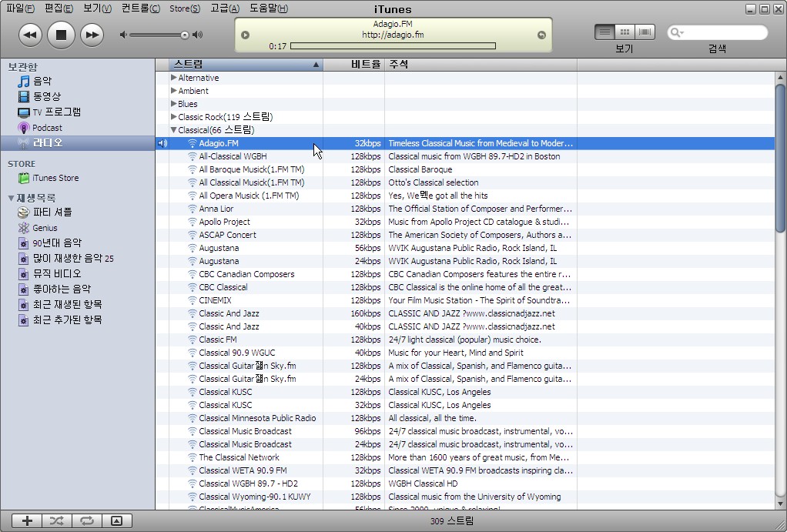Open the search magnifier options dropdown
This screenshot has width=787, height=532.
pos(677,32)
